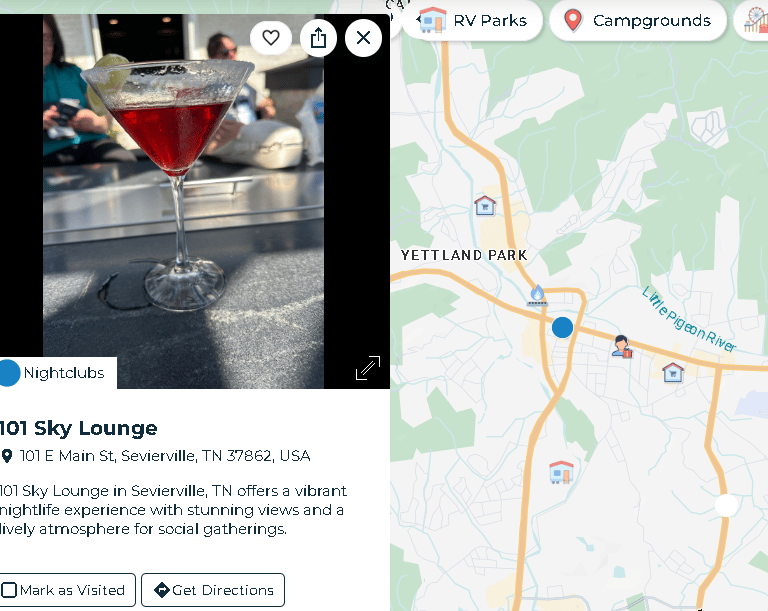Favorite 101 Sky Lounge with heart icon
Viewport: 768px width, 611px height.
pos(271,38)
